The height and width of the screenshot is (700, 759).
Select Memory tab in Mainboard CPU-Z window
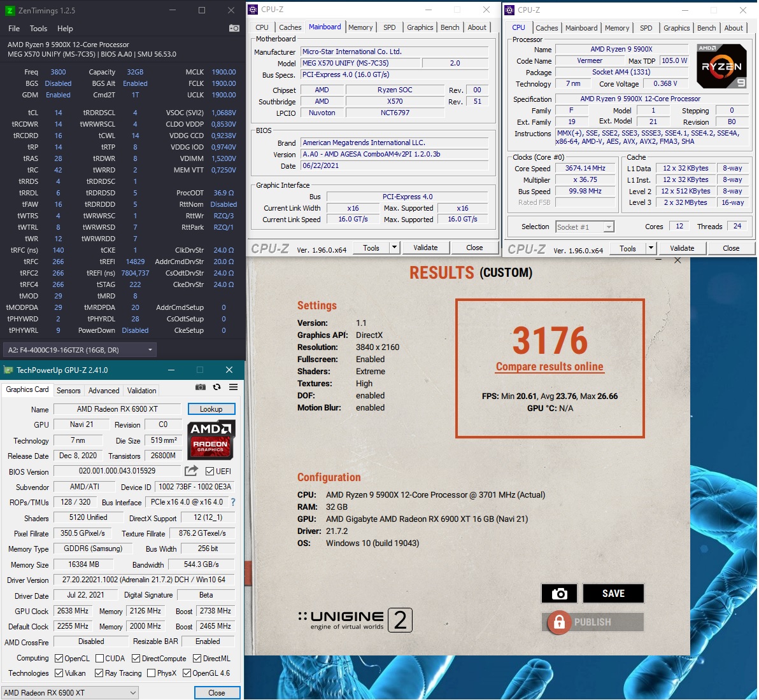click(x=360, y=27)
